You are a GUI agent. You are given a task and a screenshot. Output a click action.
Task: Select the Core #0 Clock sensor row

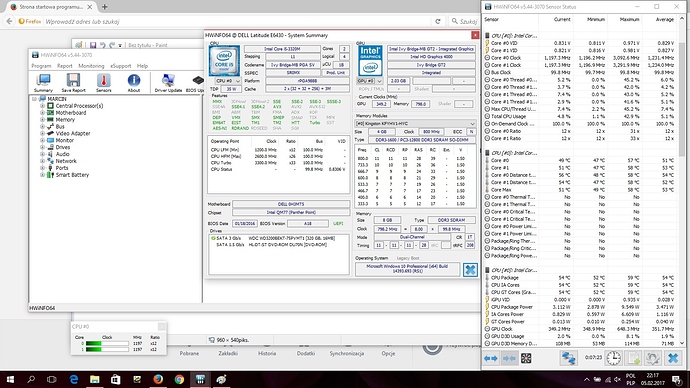tap(580, 58)
